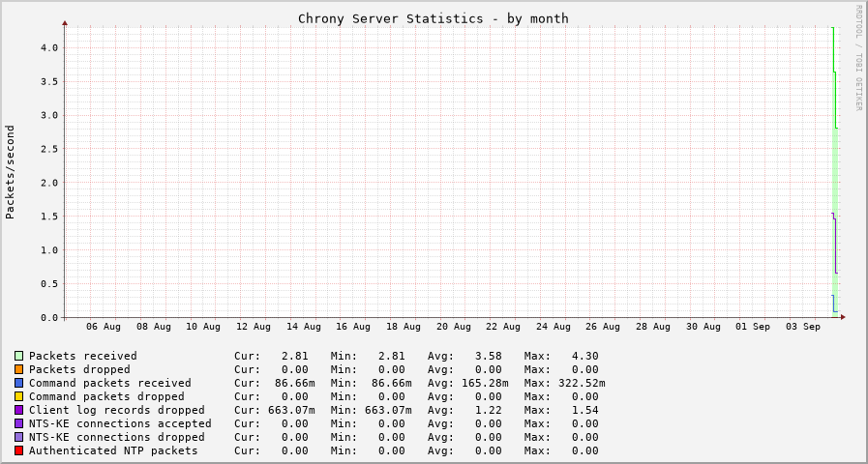Click the '03 Sep' x-axis date label
This screenshot has height=464, width=868.
tap(802, 327)
